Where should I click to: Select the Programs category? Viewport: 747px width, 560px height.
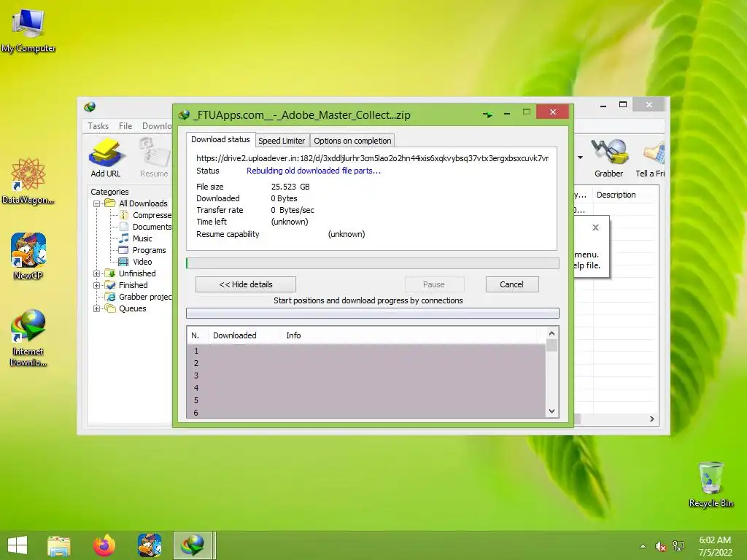(142, 250)
